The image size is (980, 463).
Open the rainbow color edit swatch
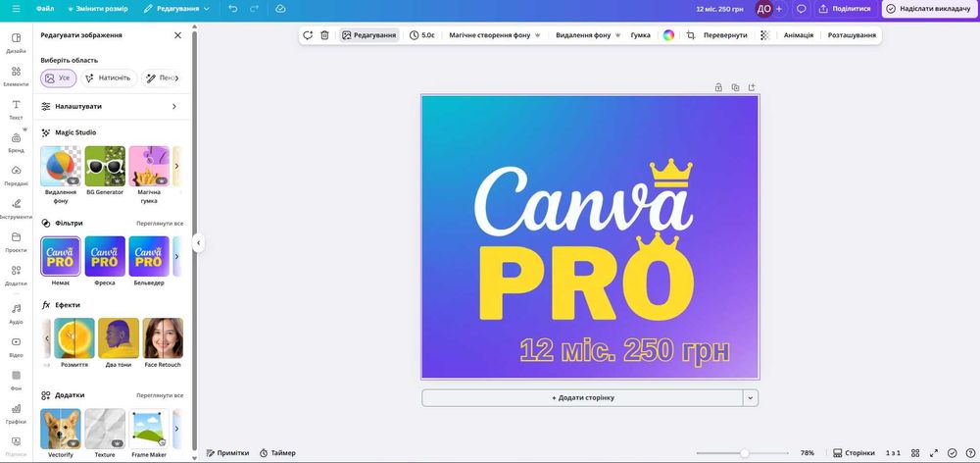coord(668,35)
